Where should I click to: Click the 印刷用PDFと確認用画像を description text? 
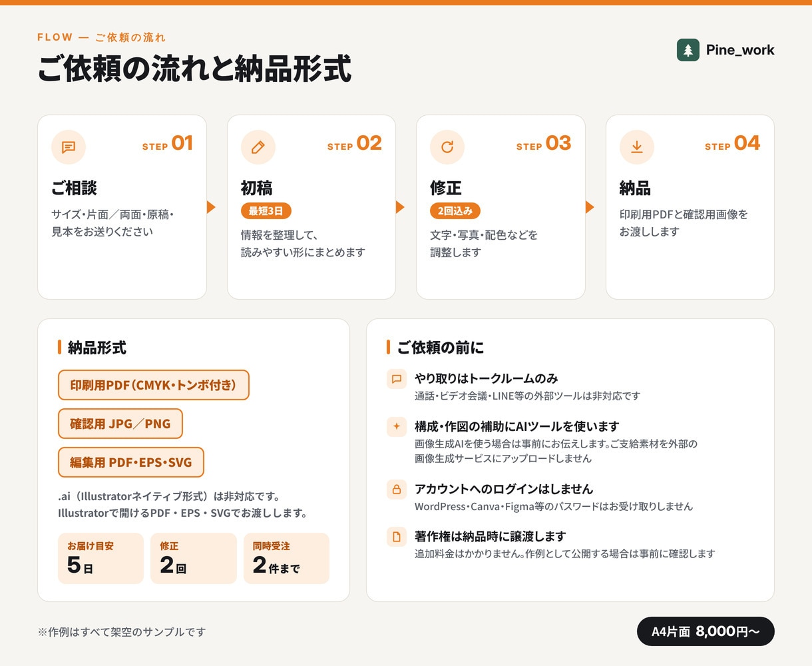[x=684, y=223]
